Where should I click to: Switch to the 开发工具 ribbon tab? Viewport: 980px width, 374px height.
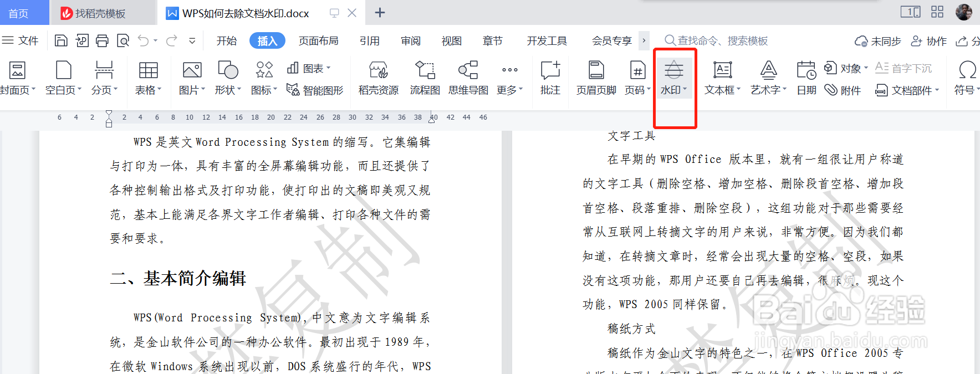point(547,40)
